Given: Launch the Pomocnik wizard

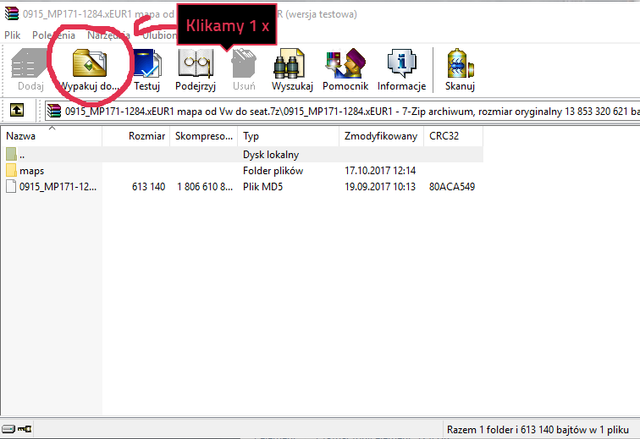Looking at the screenshot, I should point(345,63).
